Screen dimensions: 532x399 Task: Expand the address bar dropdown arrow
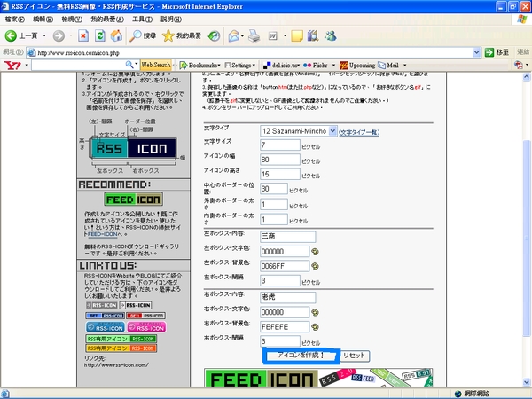[x=476, y=52]
